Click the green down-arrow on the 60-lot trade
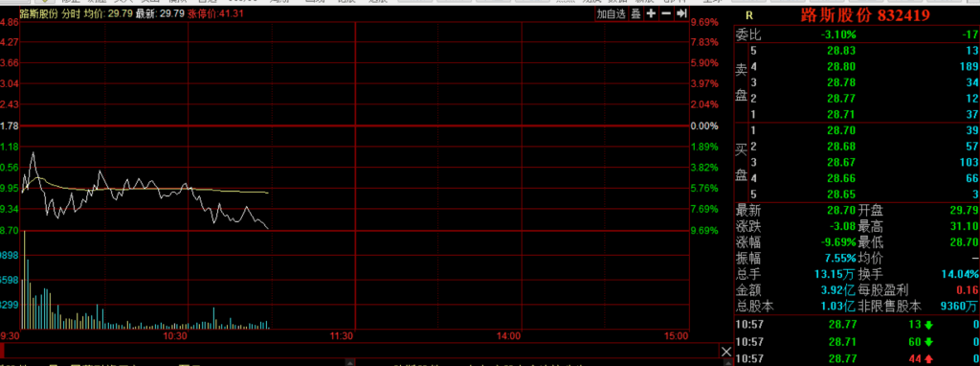The image size is (980, 366). [x=928, y=342]
